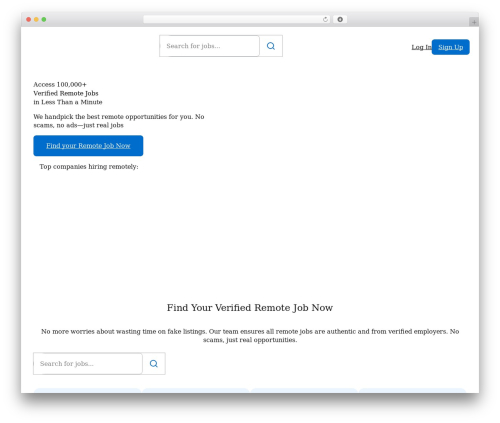The height and width of the screenshot is (423, 500).
Task: Click the No more worries about wasting paragraph
Action: tap(250, 336)
